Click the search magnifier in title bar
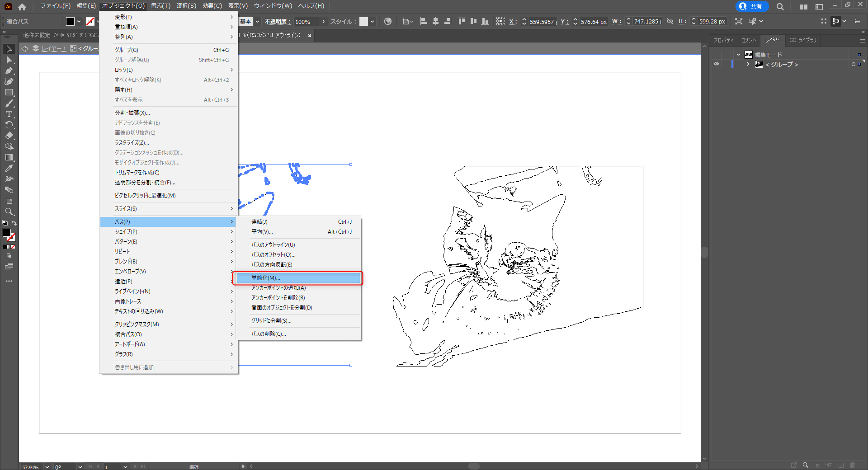This screenshot has width=868, height=470. [x=780, y=6]
